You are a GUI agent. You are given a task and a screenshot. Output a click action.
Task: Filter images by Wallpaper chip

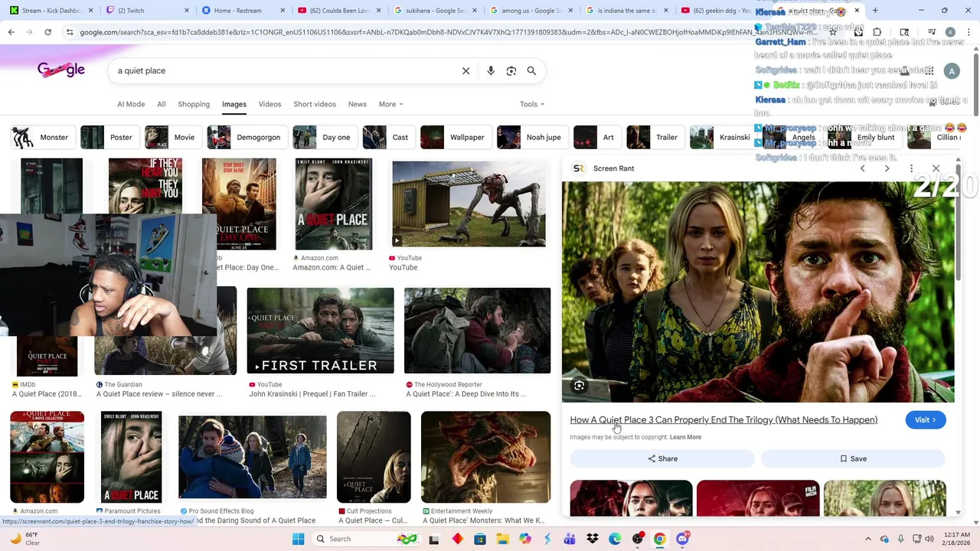pyautogui.click(x=456, y=137)
